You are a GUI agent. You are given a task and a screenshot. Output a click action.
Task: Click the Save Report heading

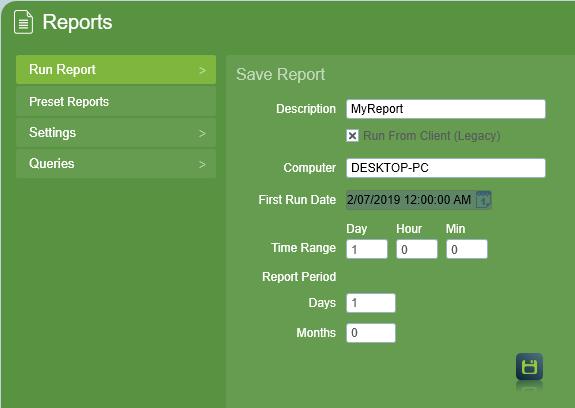[281, 74]
